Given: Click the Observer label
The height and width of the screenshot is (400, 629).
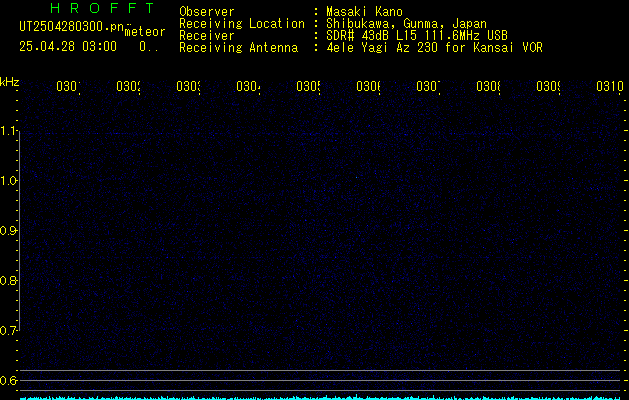Looking at the screenshot, I should click(x=207, y=12).
